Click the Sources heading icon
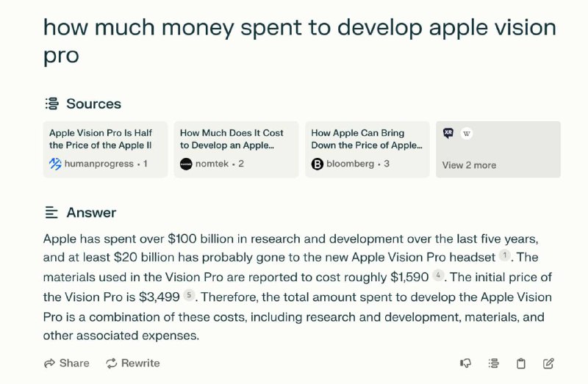This screenshot has height=384, width=588. 51,104
